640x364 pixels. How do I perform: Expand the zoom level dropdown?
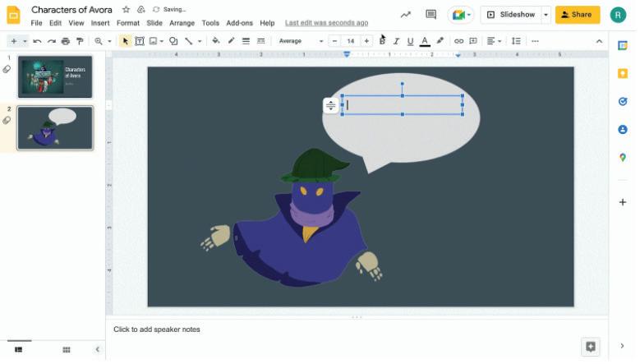[x=109, y=41]
